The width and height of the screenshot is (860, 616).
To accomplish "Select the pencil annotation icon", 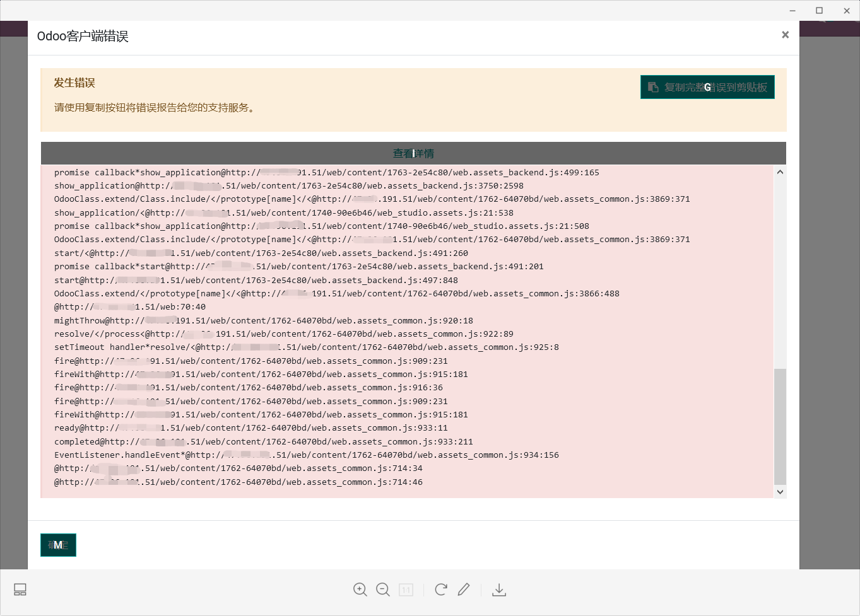I will (x=464, y=590).
